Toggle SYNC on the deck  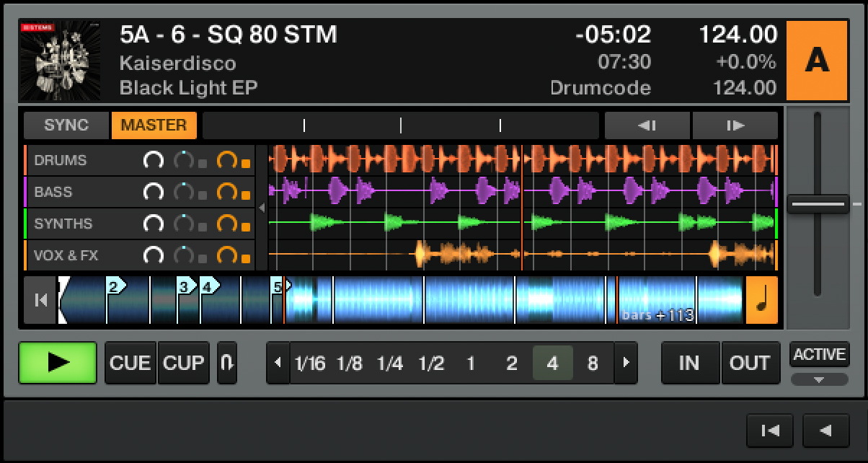click(x=66, y=125)
